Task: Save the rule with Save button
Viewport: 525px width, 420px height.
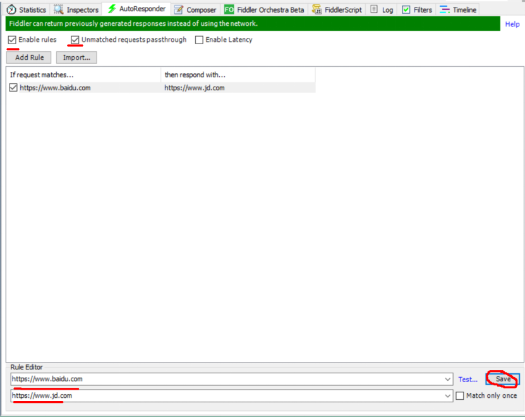Action: pyautogui.click(x=502, y=379)
